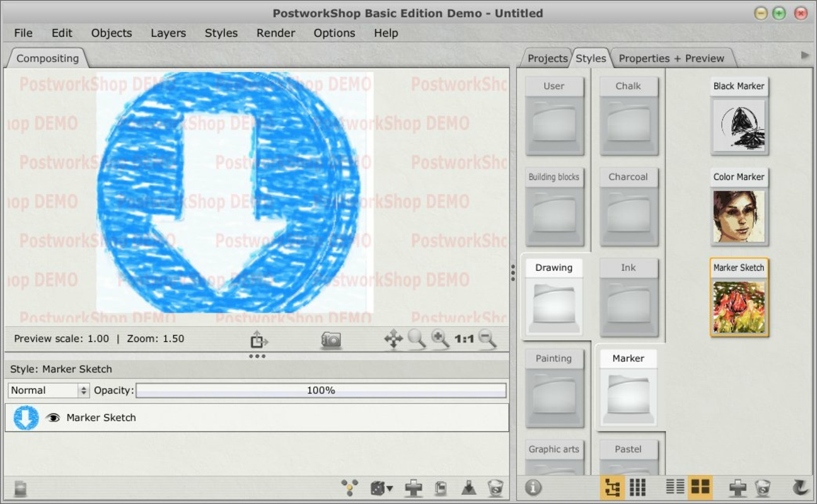This screenshot has width=817, height=504.
Task: Add a style with Styles panel plus icon
Action: click(738, 488)
